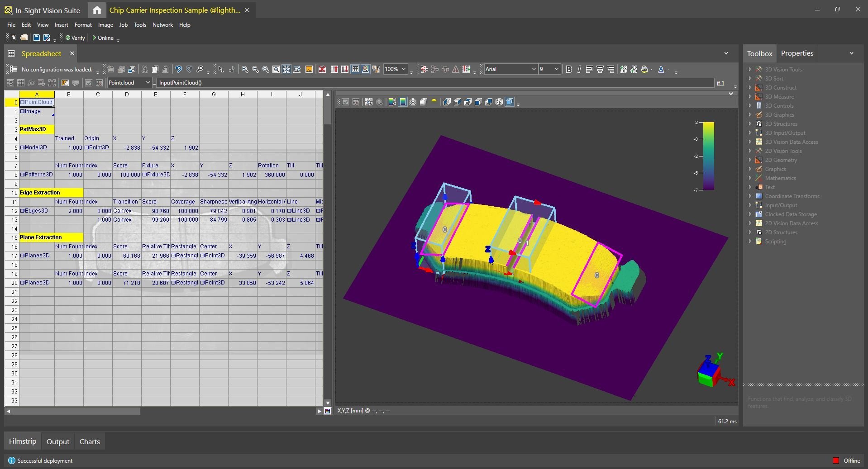The height and width of the screenshot is (469, 868).
Task: Click the Cut scissors icon
Action: point(145,69)
